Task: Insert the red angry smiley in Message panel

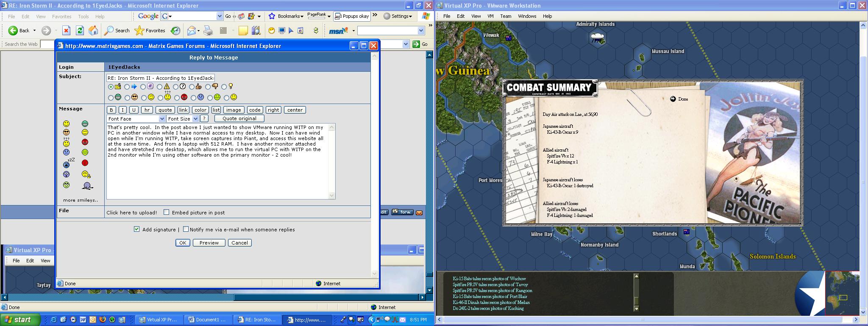Action: tap(85, 142)
